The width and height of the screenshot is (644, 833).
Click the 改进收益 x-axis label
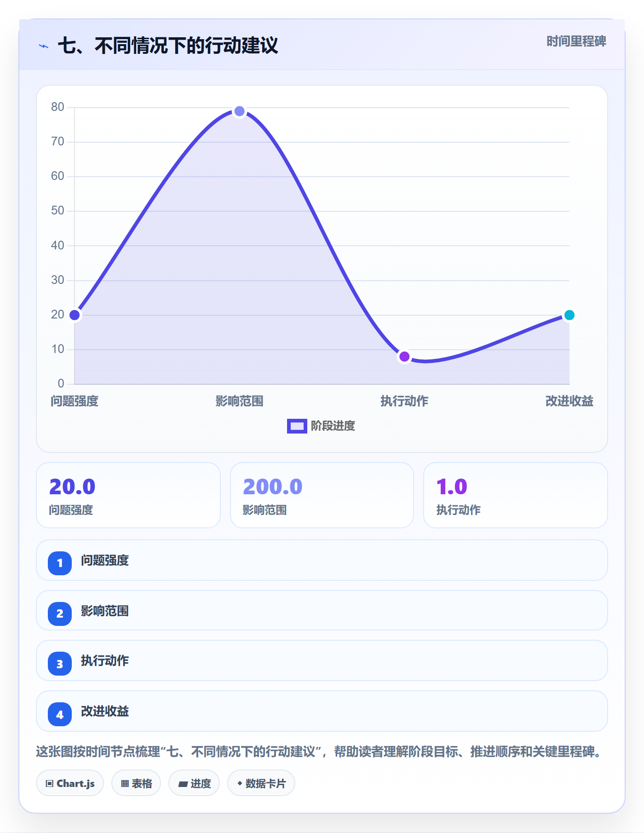click(569, 401)
